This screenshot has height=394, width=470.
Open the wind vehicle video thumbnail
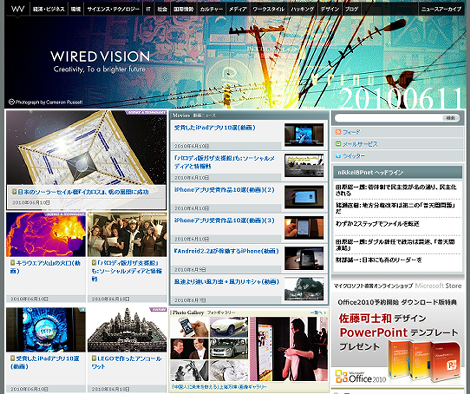(304, 289)
